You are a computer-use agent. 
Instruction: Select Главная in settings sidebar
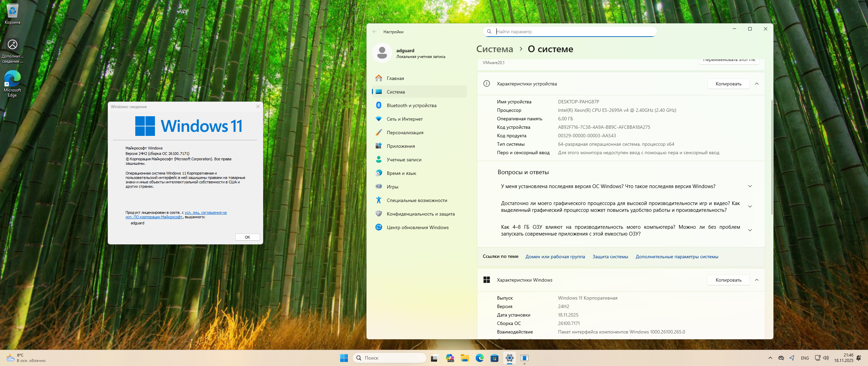click(395, 78)
